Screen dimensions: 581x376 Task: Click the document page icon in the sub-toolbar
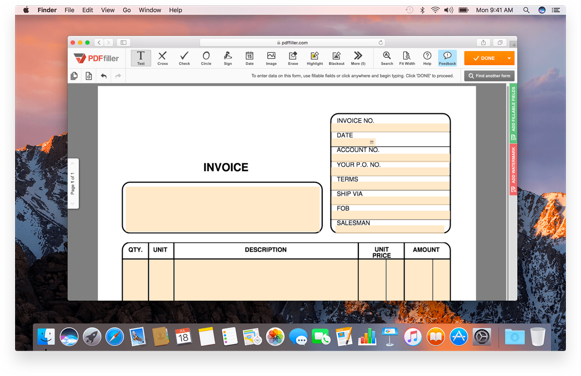89,76
